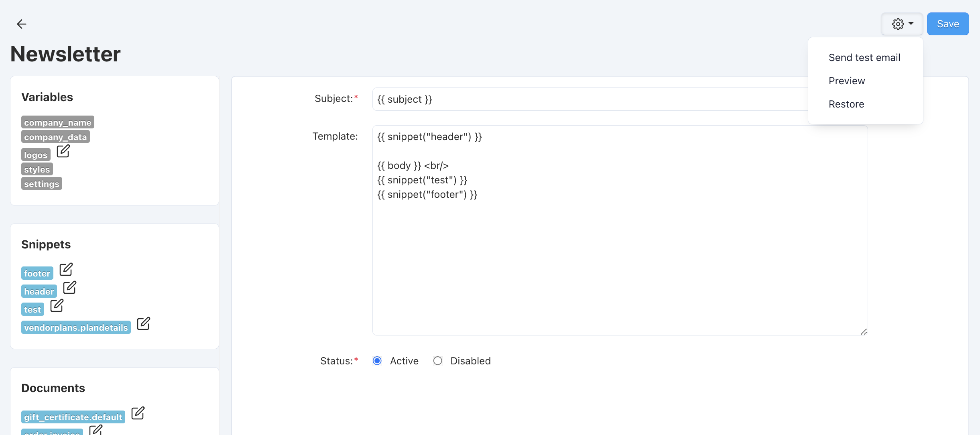Click the test snippet tag
This screenshot has width=980, height=435.
(x=33, y=309)
